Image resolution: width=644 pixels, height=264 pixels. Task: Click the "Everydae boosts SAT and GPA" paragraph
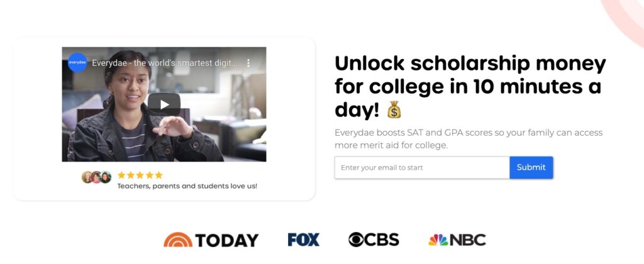pos(469,139)
